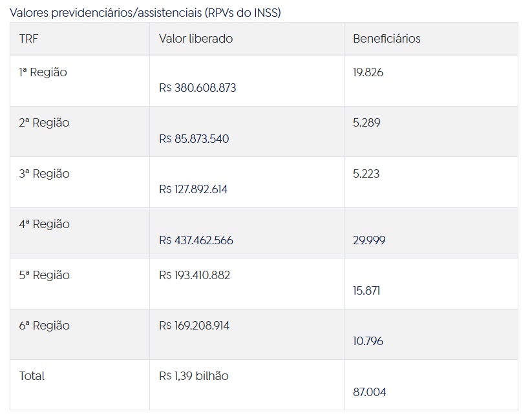Select the R$ 380.608.873 value
The width and height of the screenshot is (530, 420).
pyautogui.click(x=197, y=88)
